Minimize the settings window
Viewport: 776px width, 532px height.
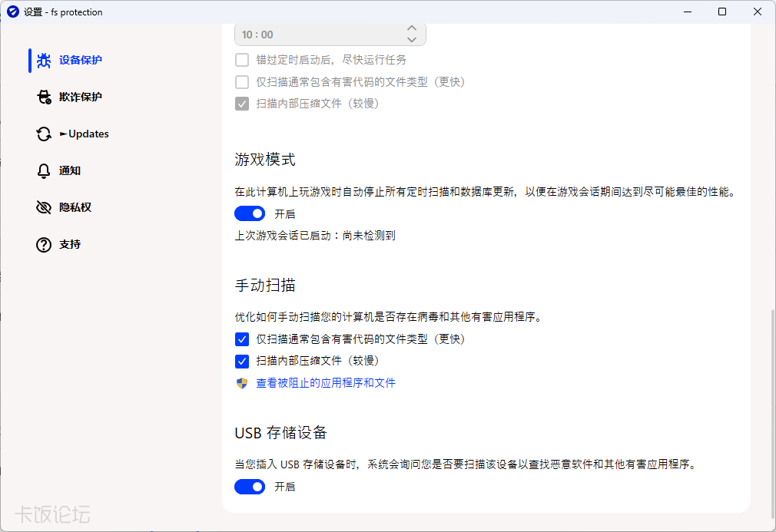pyautogui.click(x=688, y=12)
